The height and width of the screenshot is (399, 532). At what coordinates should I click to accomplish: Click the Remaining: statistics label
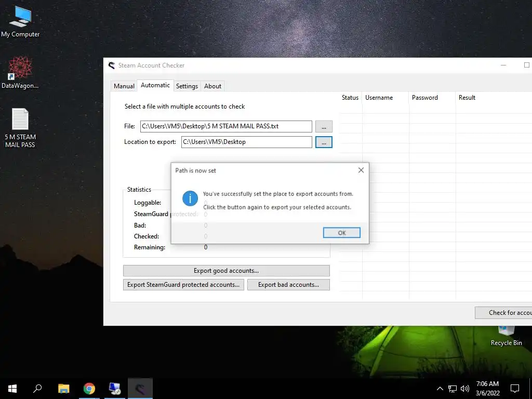[x=150, y=247]
